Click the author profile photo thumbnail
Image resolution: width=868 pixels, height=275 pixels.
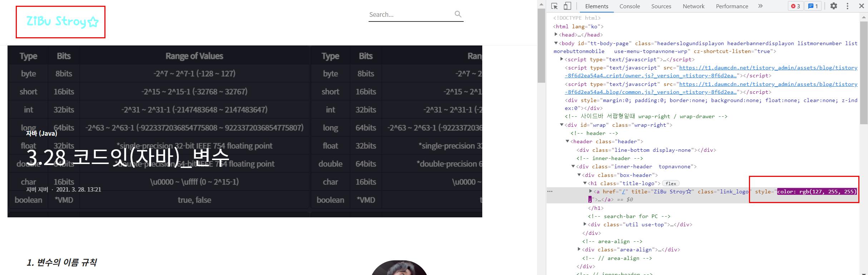[x=399, y=268]
